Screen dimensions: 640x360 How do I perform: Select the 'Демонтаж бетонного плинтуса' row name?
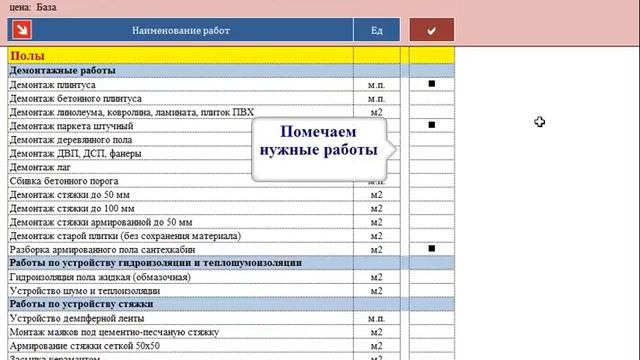(76, 99)
